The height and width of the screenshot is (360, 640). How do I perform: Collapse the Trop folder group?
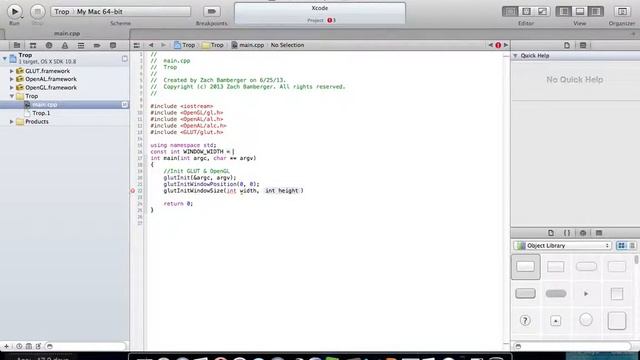[12, 96]
